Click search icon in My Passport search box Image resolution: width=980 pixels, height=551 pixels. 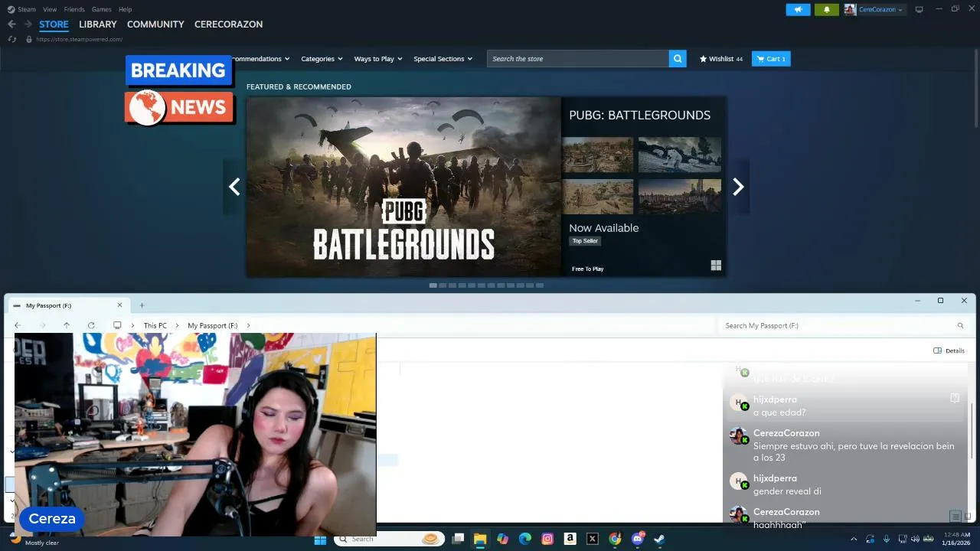click(960, 325)
